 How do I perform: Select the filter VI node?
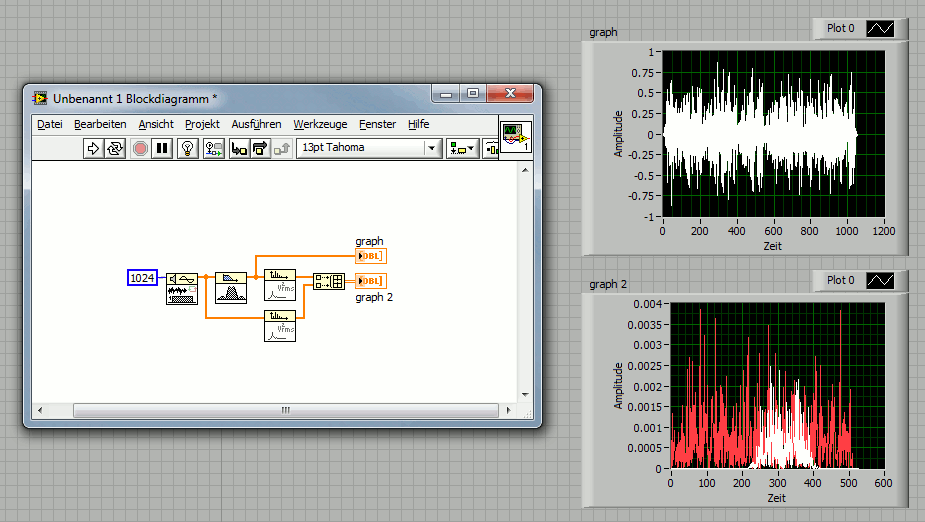tap(231, 288)
